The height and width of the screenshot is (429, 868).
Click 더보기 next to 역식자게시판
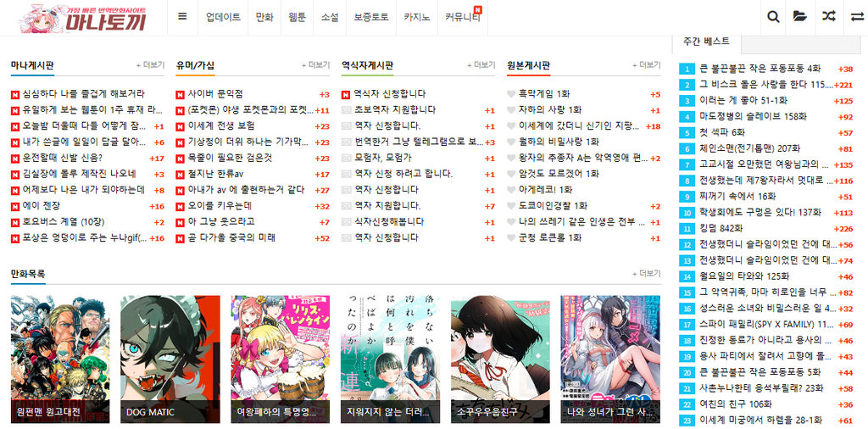pos(481,65)
